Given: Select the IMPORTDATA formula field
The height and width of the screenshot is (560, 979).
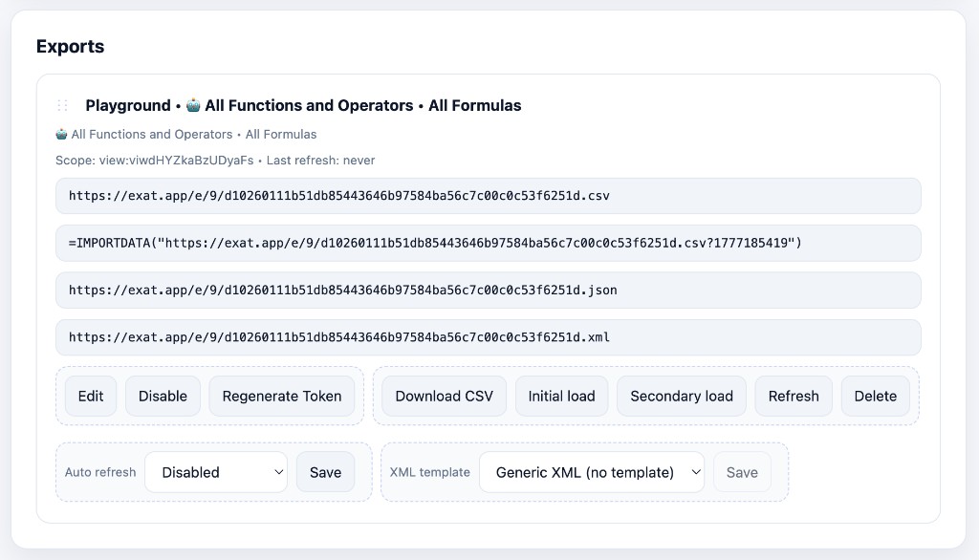Looking at the screenshot, I should pos(488,243).
